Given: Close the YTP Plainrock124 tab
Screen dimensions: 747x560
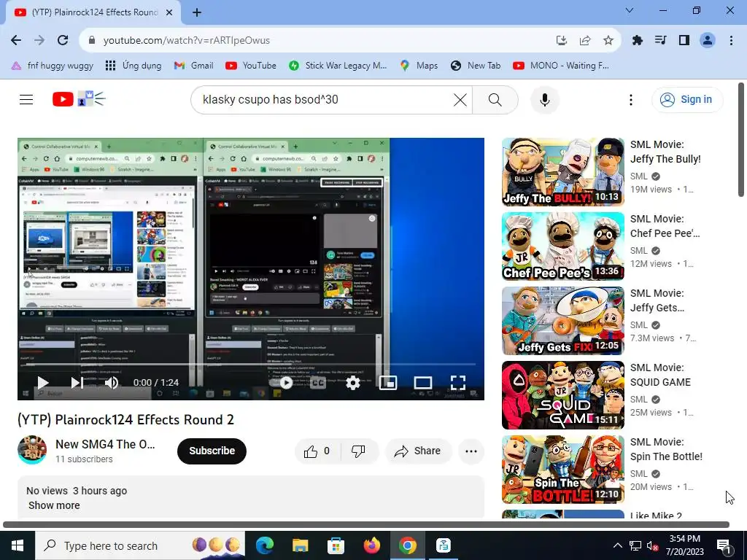Looking at the screenshot, I should (169, 13).
